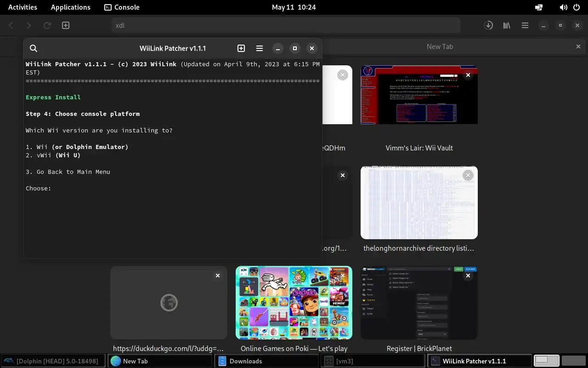
Task: Open search in the WiiLink Patcher console
Action: tap(34, 48)
